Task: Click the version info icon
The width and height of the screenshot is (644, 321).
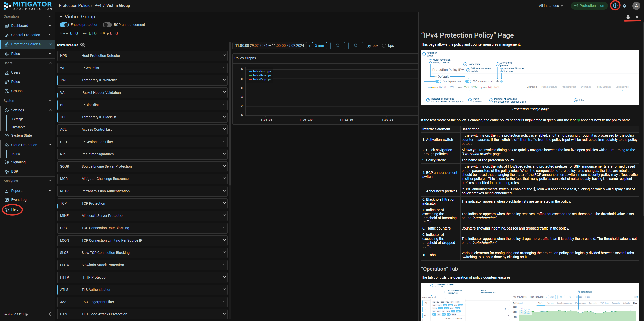Action: coord(27,314)
